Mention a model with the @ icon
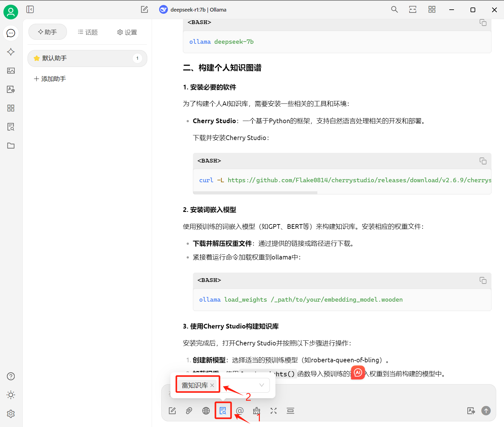Viewport: 504px width, 427px height. tap(240, 411)
